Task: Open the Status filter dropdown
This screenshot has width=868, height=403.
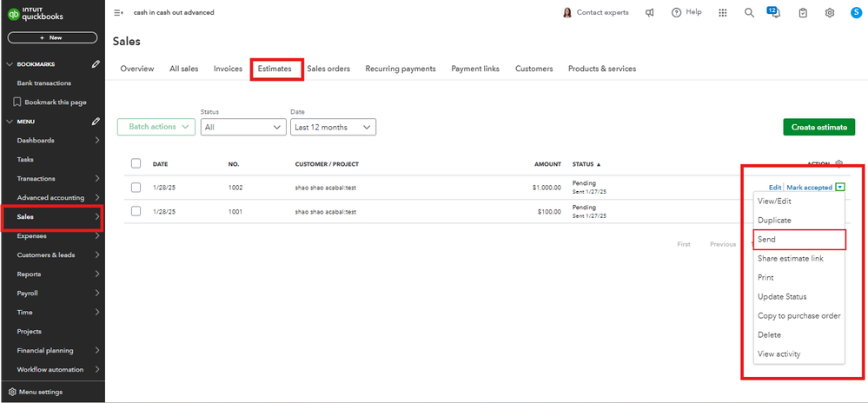Action: [x=243, y=127]
